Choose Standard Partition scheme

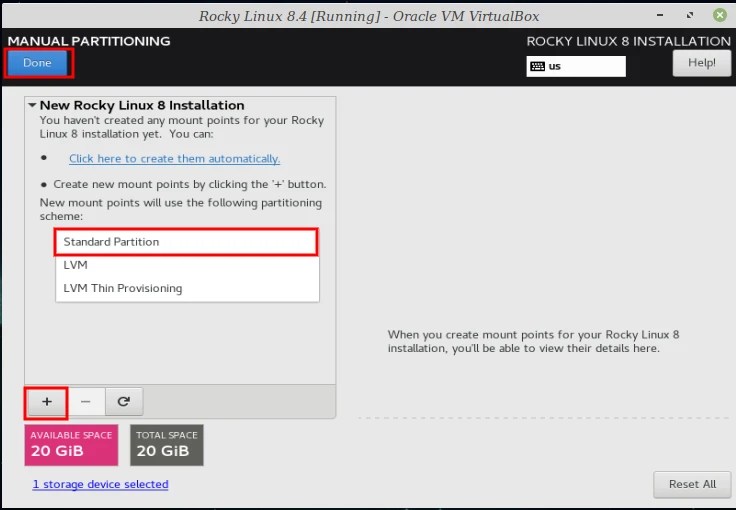pyautogui.click(x=186, y=242)
